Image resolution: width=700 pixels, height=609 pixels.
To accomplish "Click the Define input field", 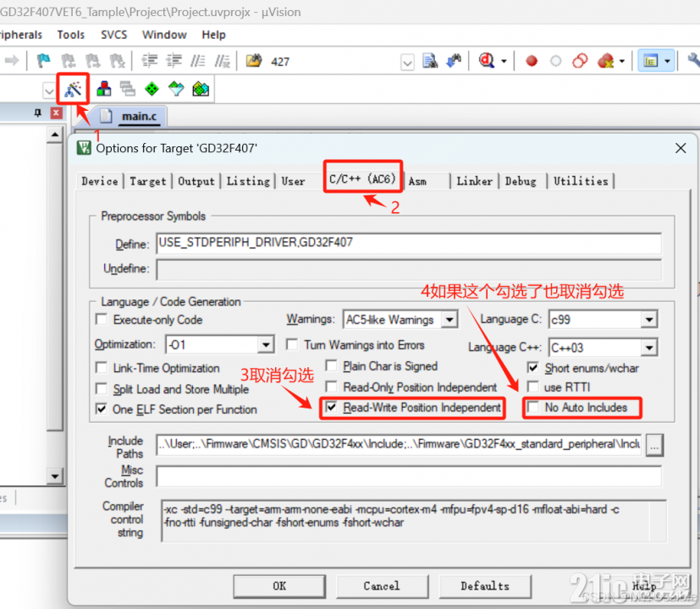I will tap(409, 243).
